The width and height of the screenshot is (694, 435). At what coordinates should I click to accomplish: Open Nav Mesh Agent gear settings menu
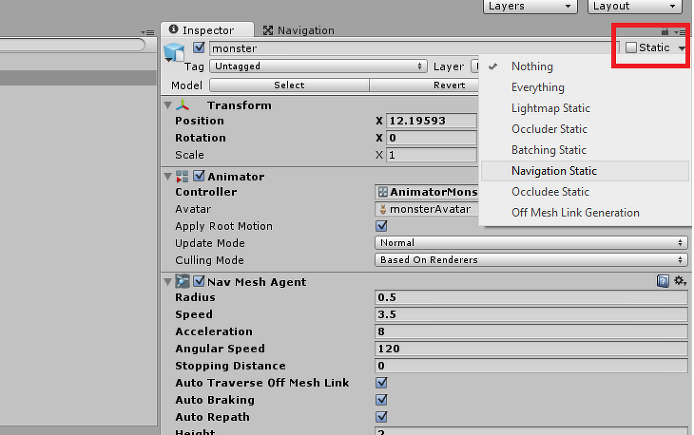(680, 281)
